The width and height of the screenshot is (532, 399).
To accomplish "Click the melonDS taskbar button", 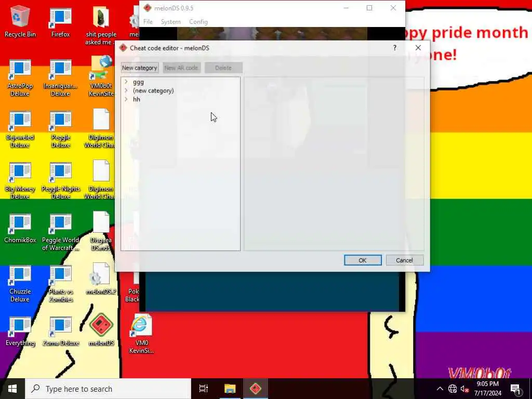I will (x=256, y=389).
